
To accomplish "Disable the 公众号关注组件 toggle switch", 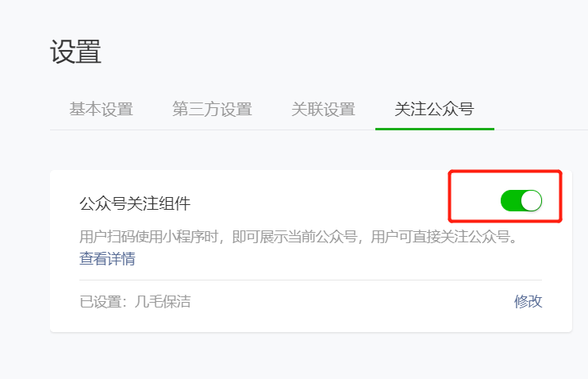I will (521, 200).
